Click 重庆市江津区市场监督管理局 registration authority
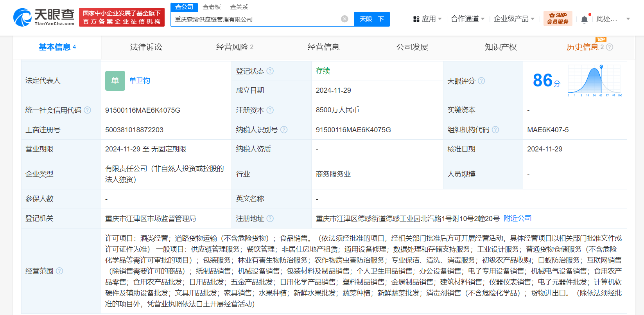Image resolution: width=644 pixels, height=315 pixels. coord(151,218)
